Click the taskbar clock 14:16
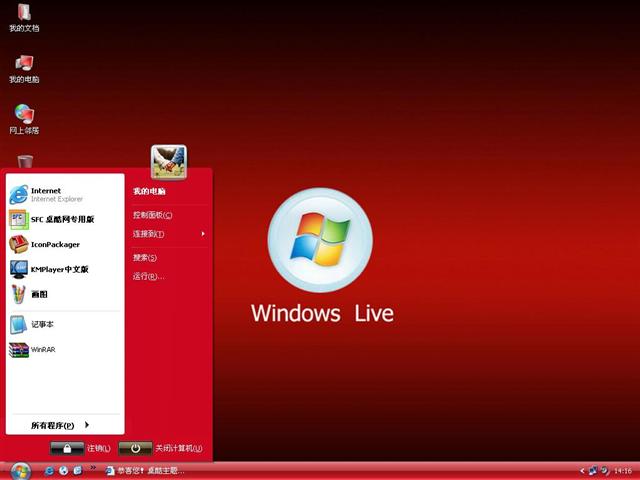Viewport: 640px width, 480px height. [x=623, y=471]
